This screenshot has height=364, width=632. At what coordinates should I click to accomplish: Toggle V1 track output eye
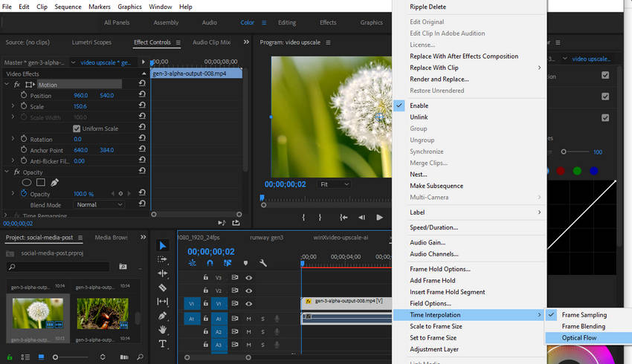pyautogui.click(x=248, y=304)
